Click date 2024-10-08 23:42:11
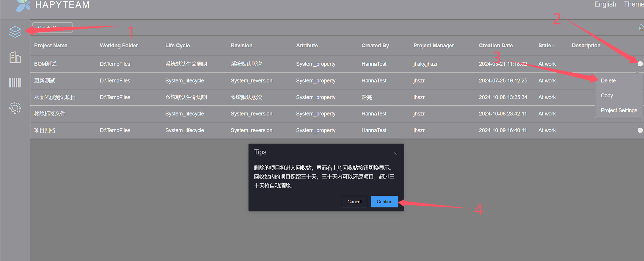 [503, 114]
